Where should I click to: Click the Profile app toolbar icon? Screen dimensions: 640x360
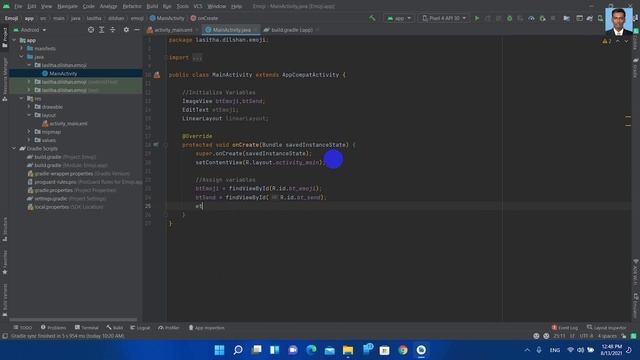click(531, 18)
